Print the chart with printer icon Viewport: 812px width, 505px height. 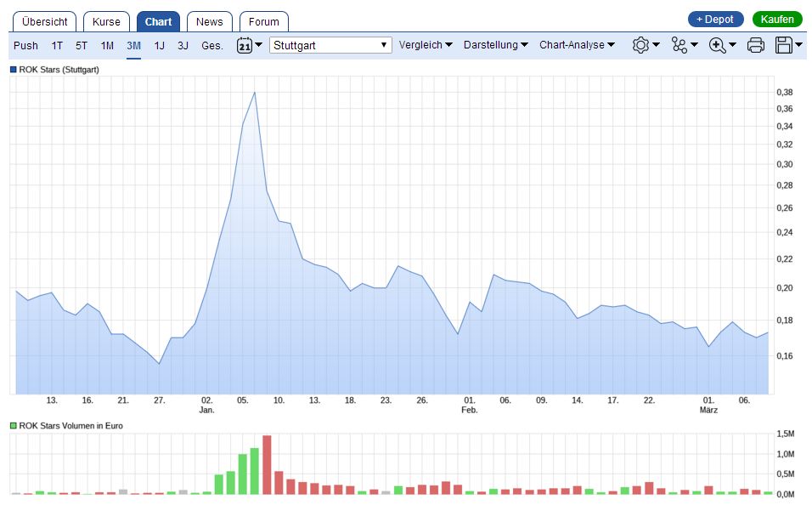[x=756, y=45]
